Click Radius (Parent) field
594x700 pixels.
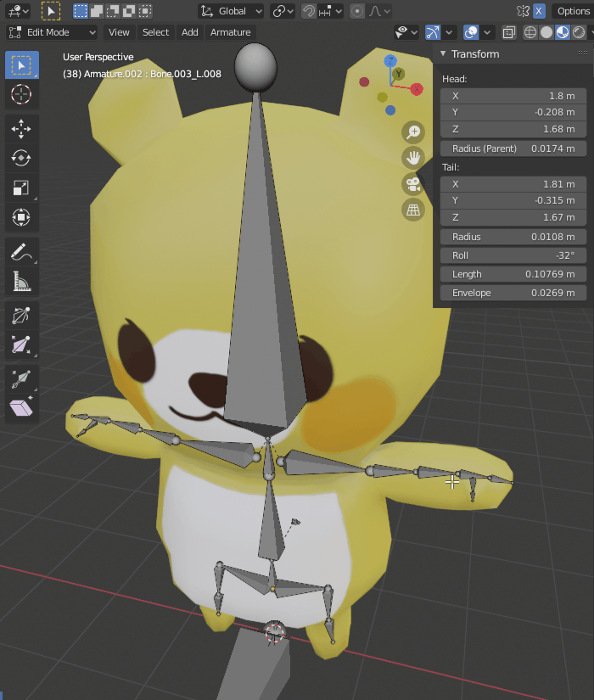(513, 148)
